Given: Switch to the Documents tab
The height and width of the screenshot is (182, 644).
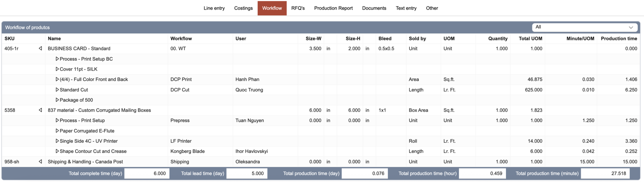Looking at the screenshot, I should click(374, 8).
